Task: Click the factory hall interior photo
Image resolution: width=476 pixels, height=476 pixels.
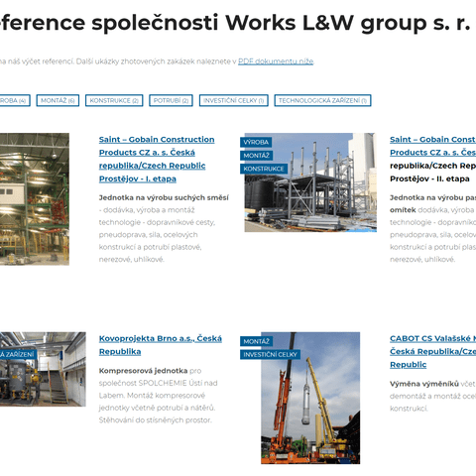Action: [35, 199]
